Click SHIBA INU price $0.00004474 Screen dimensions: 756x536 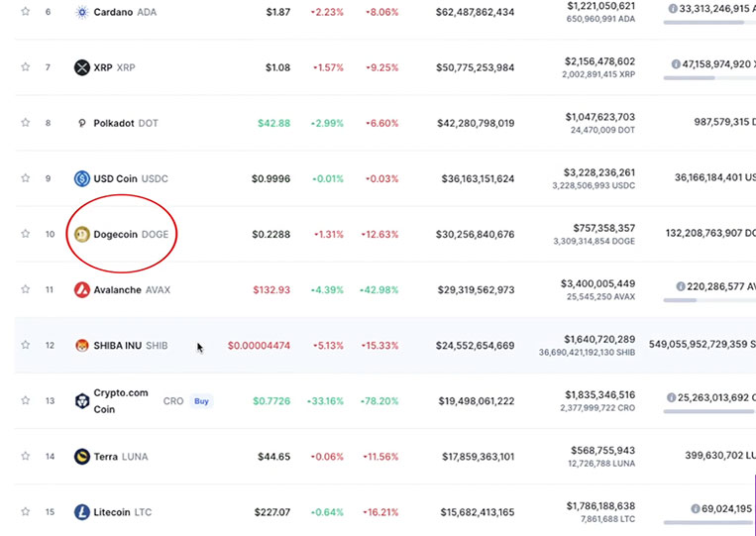259,345
